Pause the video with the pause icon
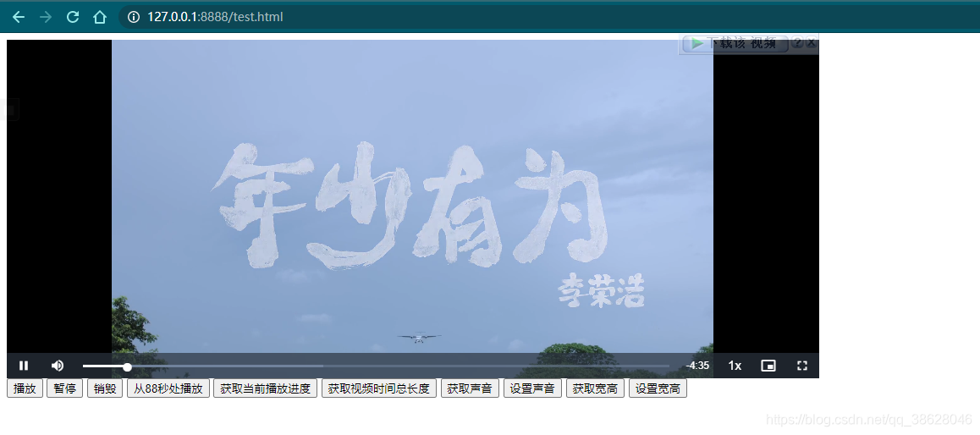Image resolution: width=980 pixels, height=435 pixels. click(23, 366)
